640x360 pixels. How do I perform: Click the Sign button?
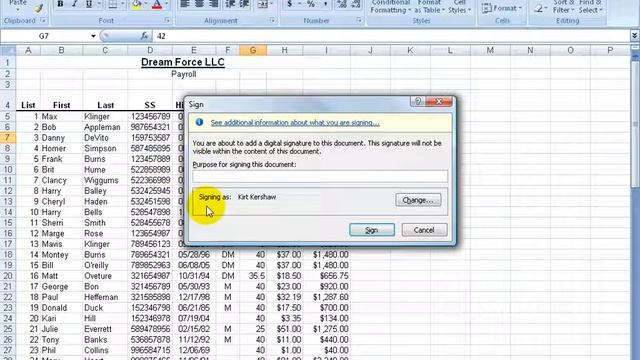pyautogui.click(x=372, y=230)
